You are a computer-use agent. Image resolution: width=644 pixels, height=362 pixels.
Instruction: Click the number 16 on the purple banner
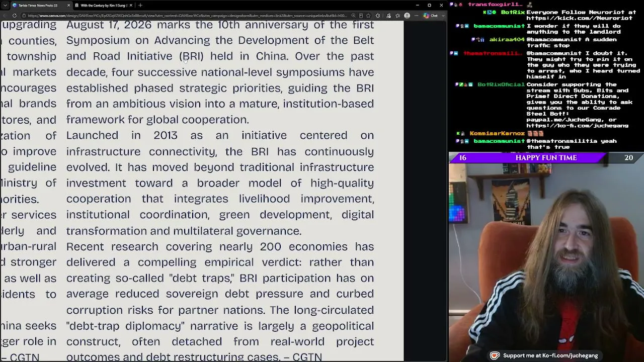[x=462, y=157]
